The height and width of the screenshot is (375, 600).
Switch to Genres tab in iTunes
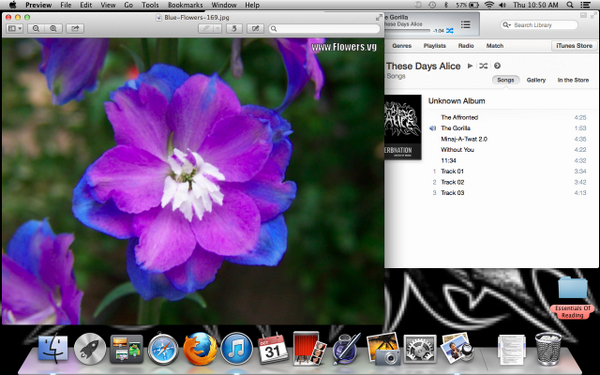click(x=402, y=46)
